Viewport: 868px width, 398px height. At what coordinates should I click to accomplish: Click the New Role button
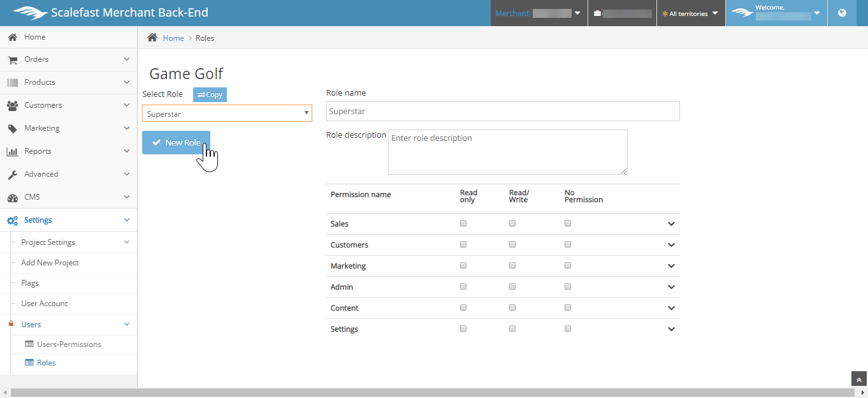pos(176,143)
